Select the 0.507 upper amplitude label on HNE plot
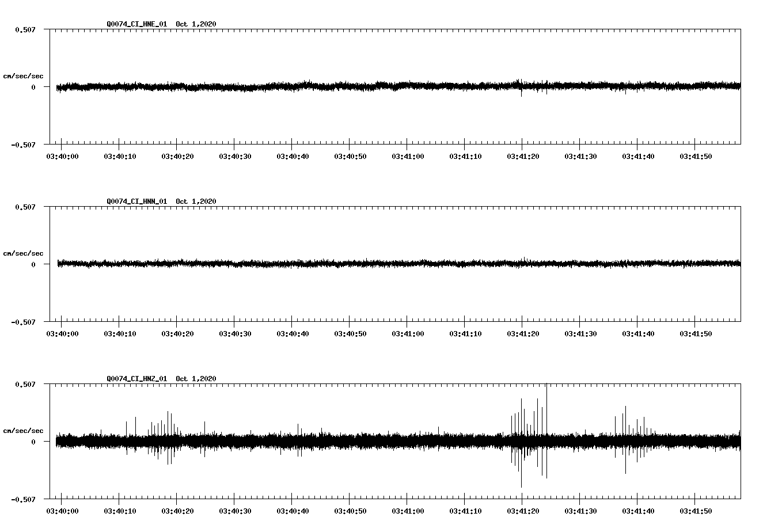This screenshot has width=782, height=532. pos(26,31)
